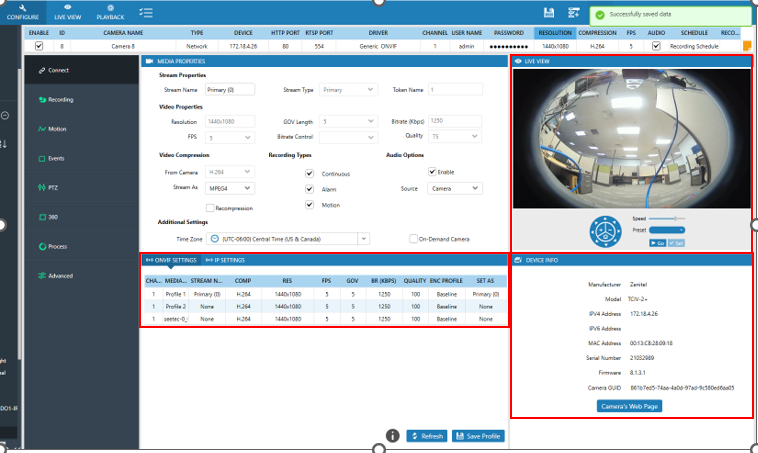Open the Camera's Web Page button

point(628,407)
